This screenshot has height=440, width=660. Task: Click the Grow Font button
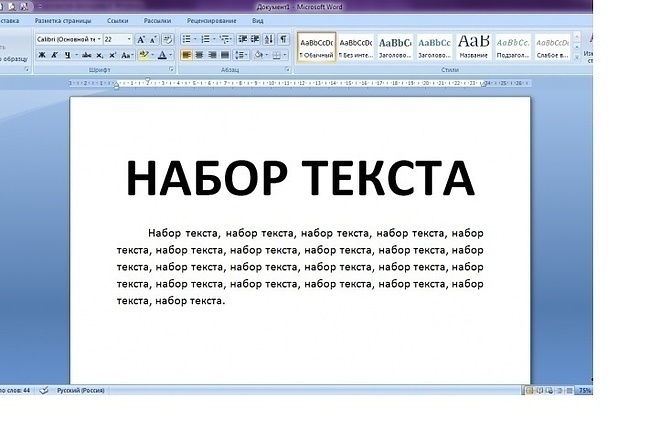(141, 40)
